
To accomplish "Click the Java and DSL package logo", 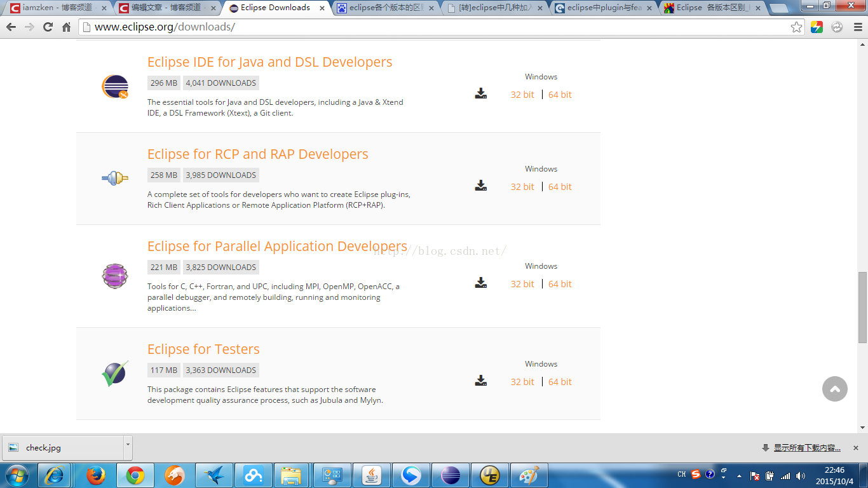I will (x=115, y=87).
